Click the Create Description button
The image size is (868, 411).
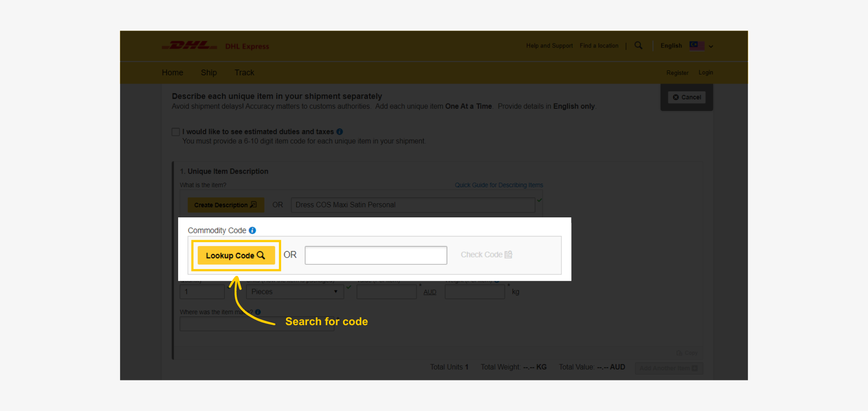tap(226, 205)
